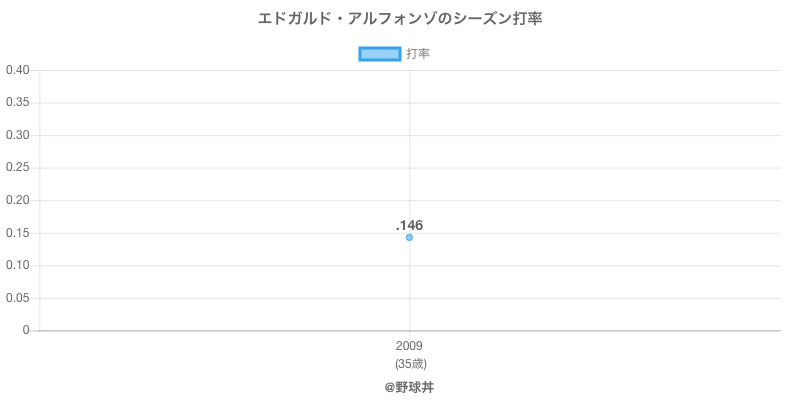800x400 pixels.
Task: Click the 0.20 y-axis tick label
Action: click(17, 201)
